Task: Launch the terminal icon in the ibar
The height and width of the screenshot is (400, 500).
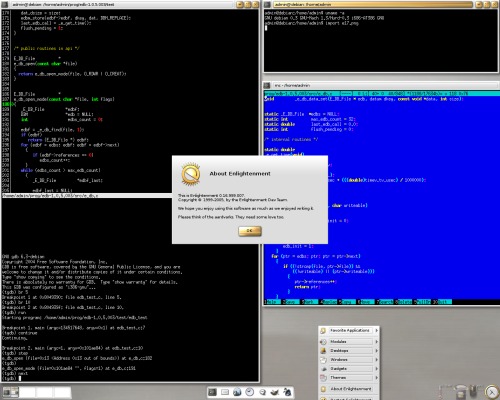Action: pyautogui.click(x=212, y=392)
